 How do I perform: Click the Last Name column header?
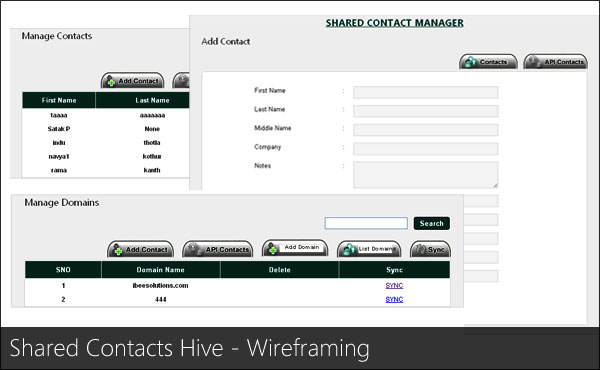pyautogui.click(x=142, y=100)
